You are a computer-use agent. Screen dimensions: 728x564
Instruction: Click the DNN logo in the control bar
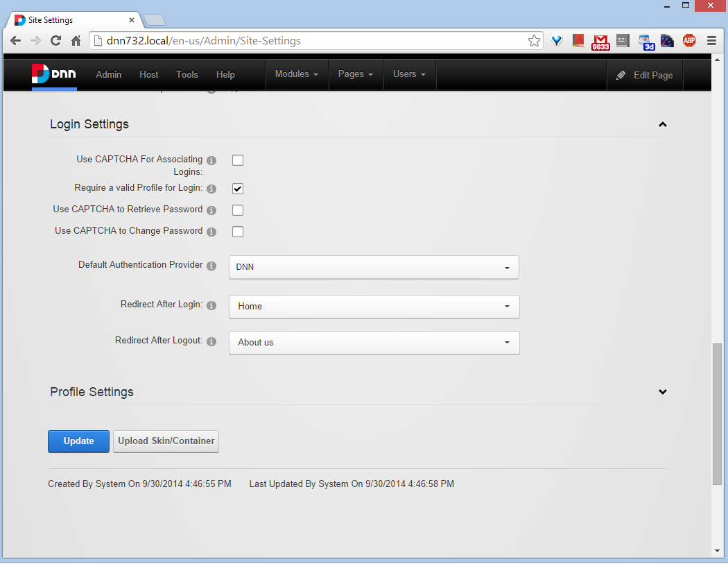54,74
